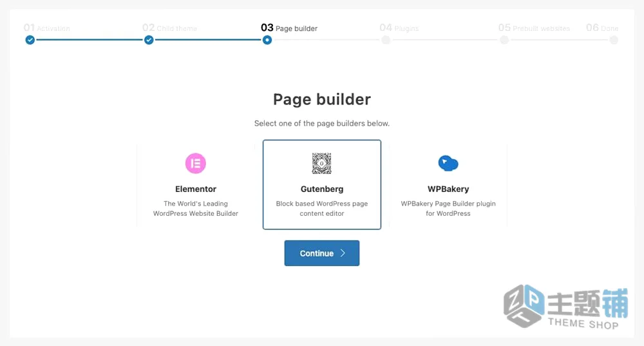Open the 03 Page builder step label
Screen dimensions: 644x346
[x=289, y=28]
